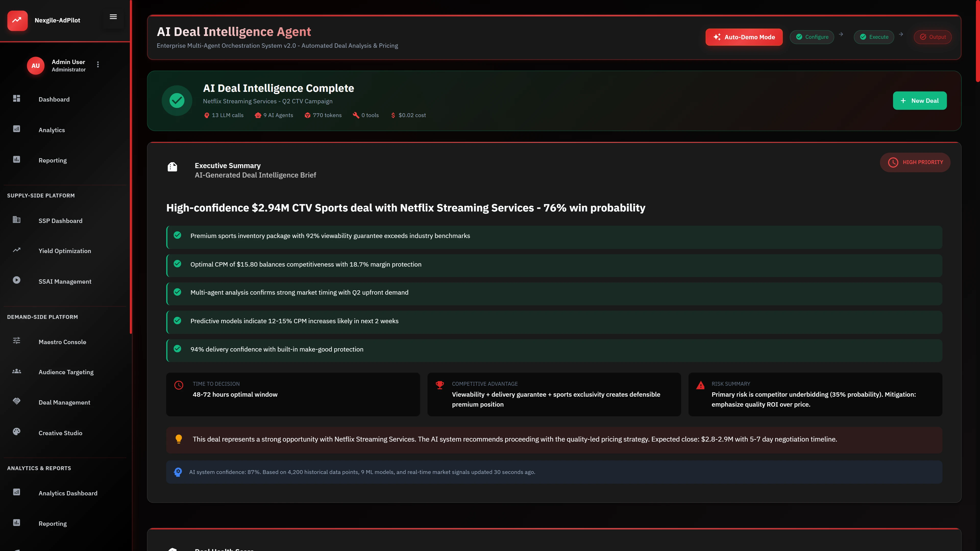Toggle the sidebar hamburger menu
This screenshot has height=551, width=980.
coord(113,17)
